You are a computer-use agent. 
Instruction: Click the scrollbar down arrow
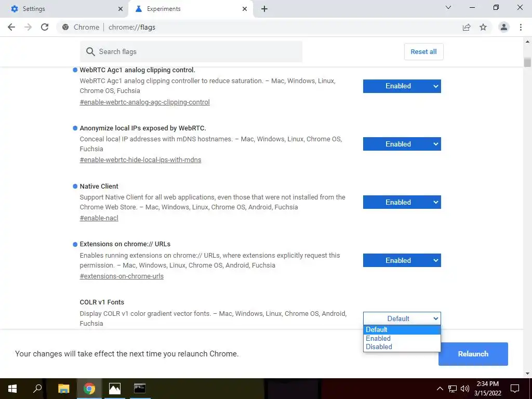(527, 374)
